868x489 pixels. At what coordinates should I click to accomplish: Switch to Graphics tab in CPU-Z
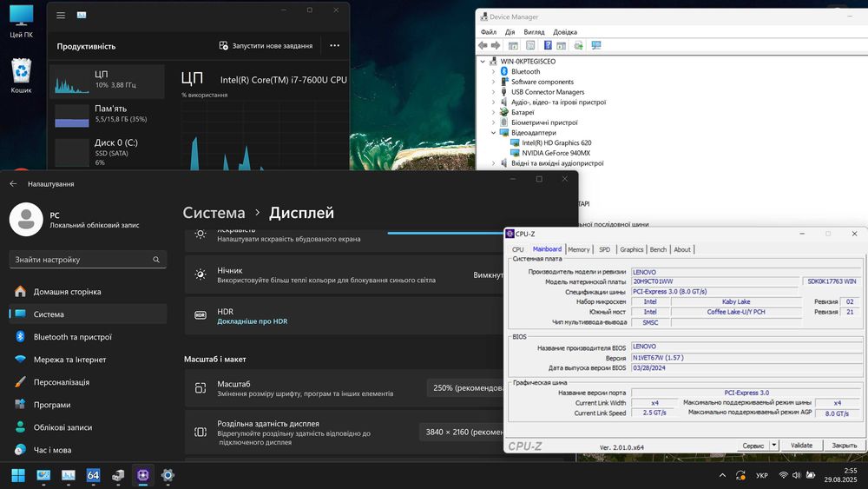point(632,250)
